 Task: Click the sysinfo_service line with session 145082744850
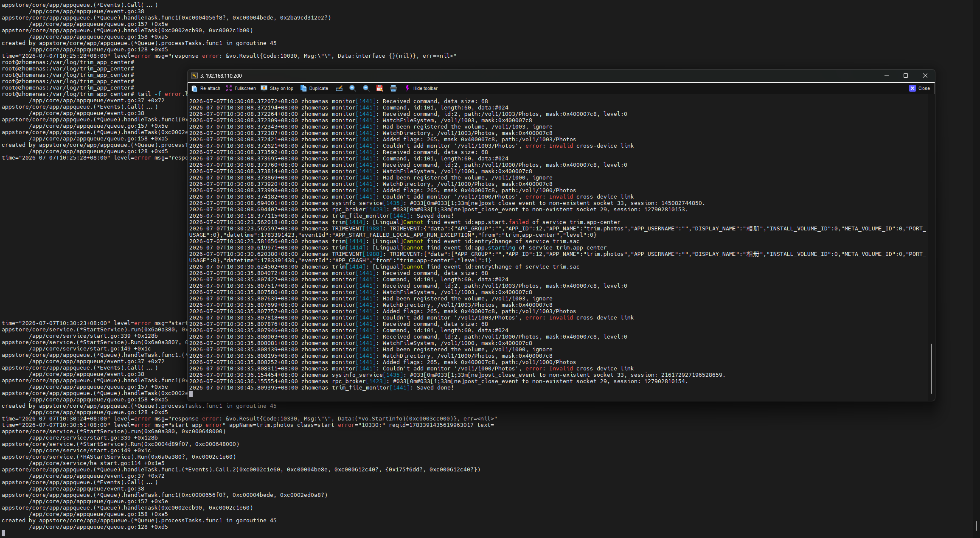(x=447, y=203)
